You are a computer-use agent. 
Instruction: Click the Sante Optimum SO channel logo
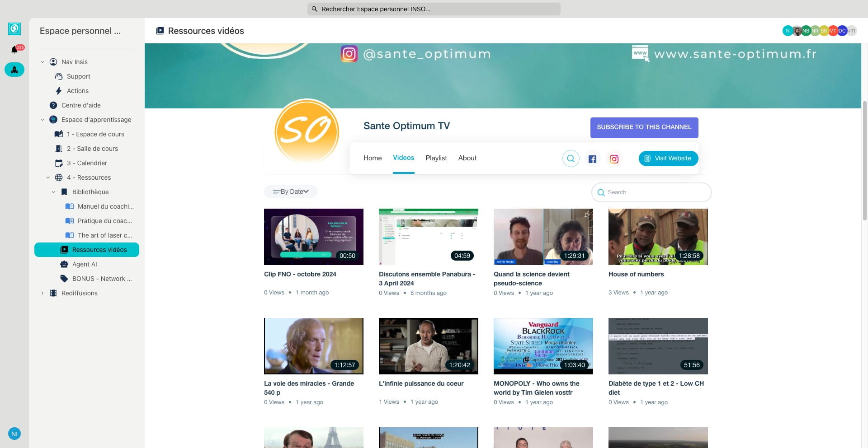[x=307, y=131]
